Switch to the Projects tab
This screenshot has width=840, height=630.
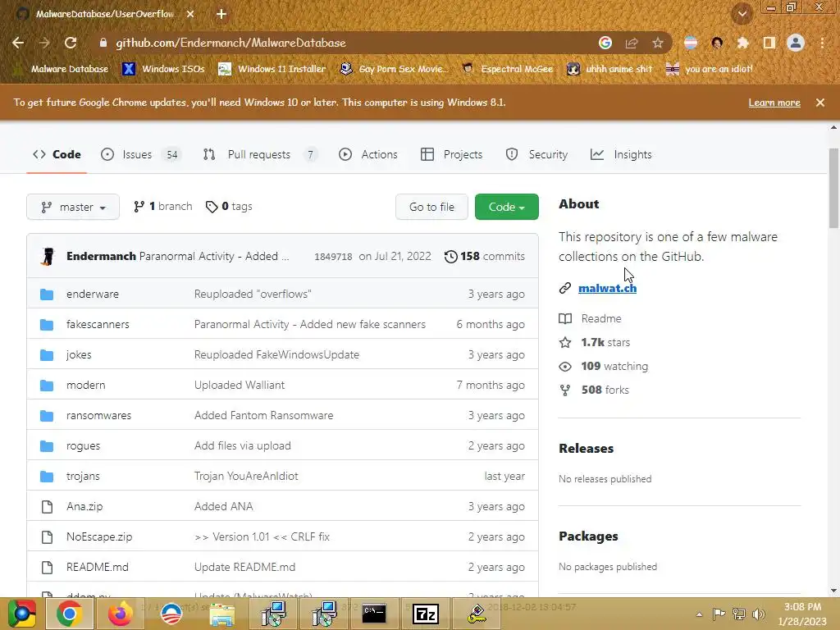[452, 154]
